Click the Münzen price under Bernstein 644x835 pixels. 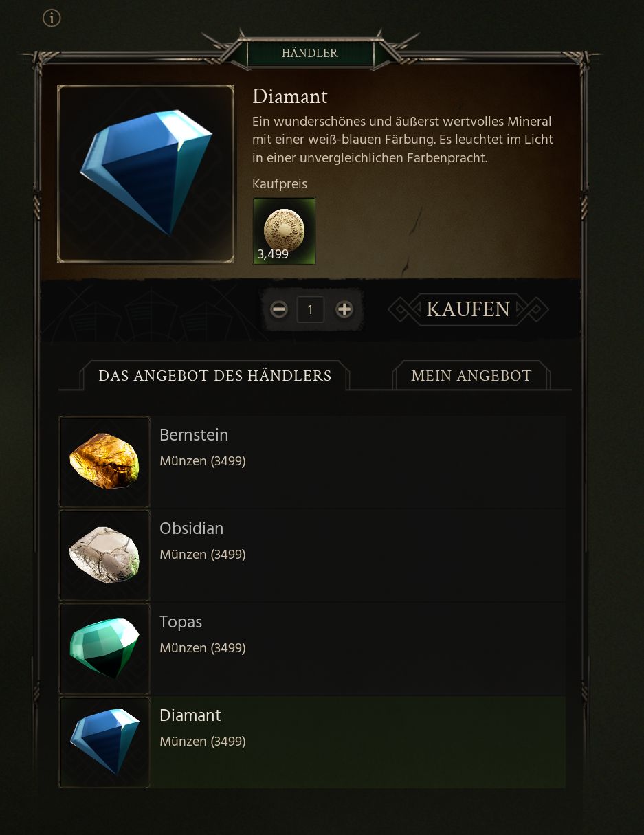pyautogui.click(x=203, y=461)
